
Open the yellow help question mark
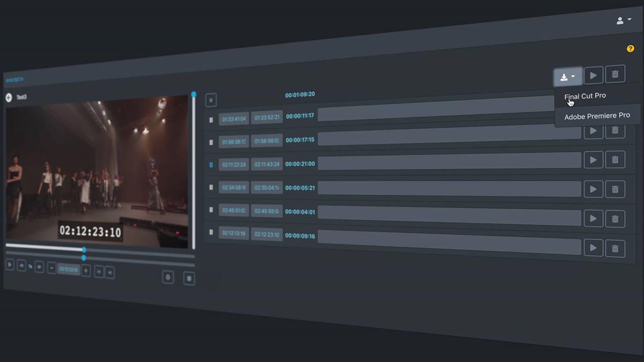click(631, 49)
